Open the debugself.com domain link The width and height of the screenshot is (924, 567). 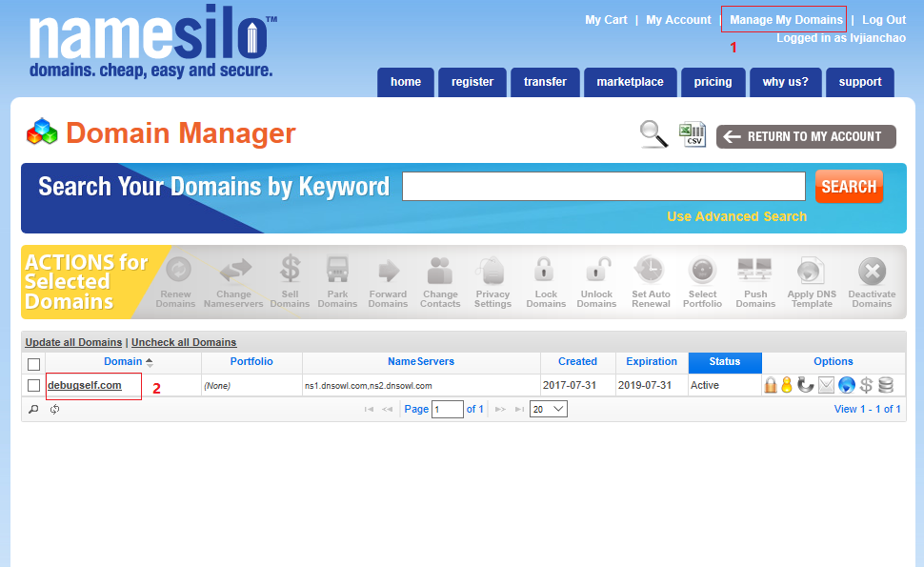coord(84,386)
